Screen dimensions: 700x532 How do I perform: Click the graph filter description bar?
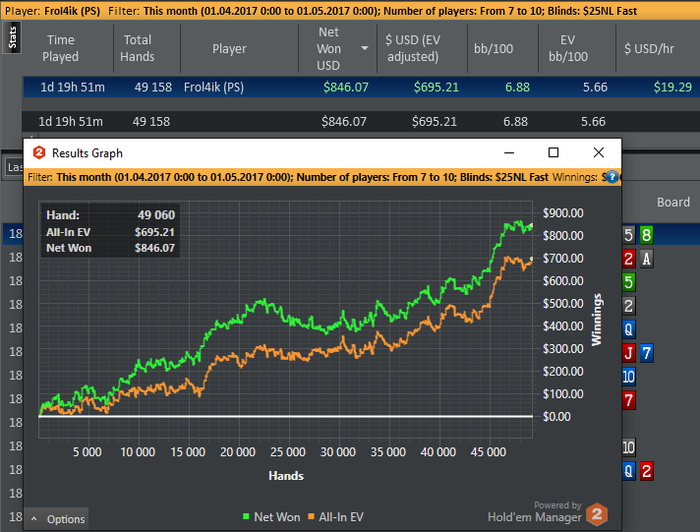point(322,177)
